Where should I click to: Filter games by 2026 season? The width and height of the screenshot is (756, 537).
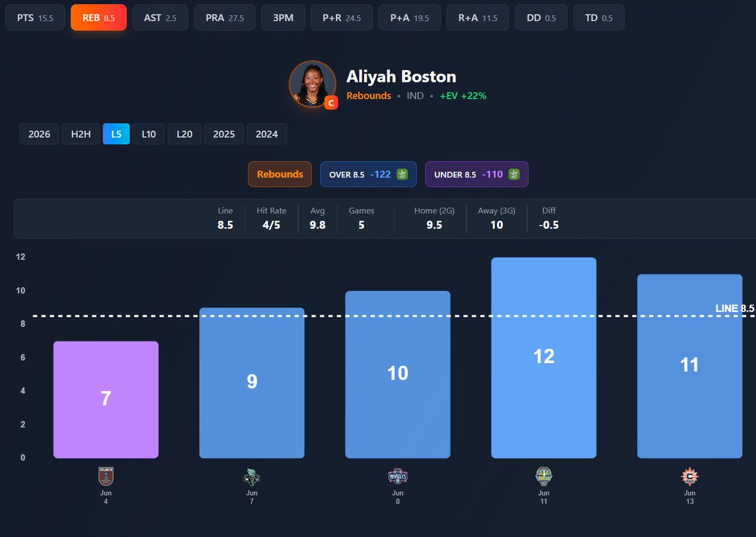coord(40,134)
